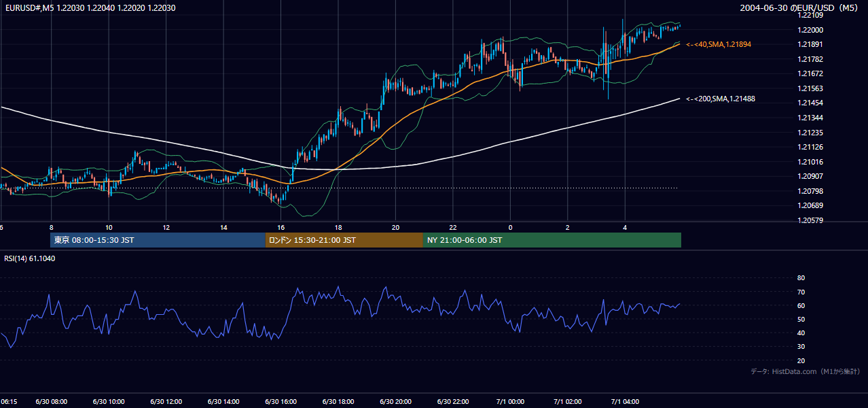Click hour 16 on main chart time axis

click(281, 227)
